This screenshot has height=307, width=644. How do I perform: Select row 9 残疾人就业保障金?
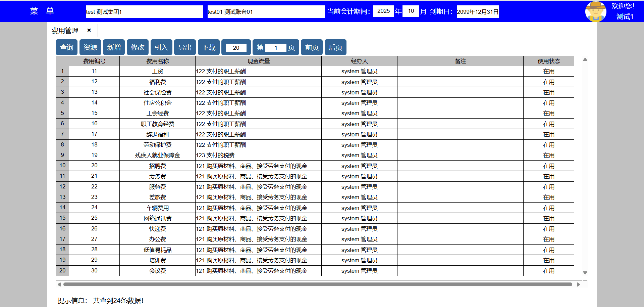pos(157,155)
